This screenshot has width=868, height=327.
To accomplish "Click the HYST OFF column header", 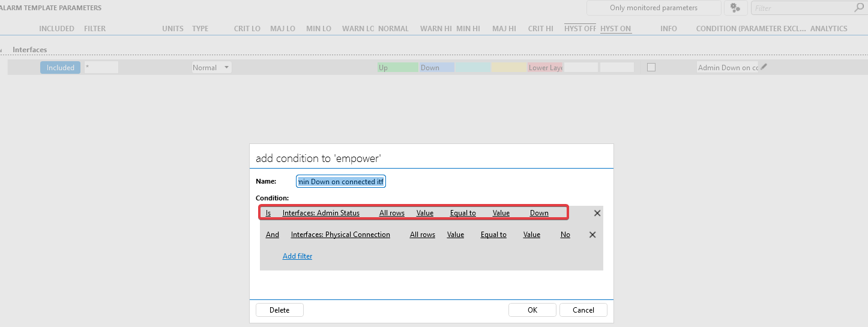I will pyautogui.click(x=580, y=28).
